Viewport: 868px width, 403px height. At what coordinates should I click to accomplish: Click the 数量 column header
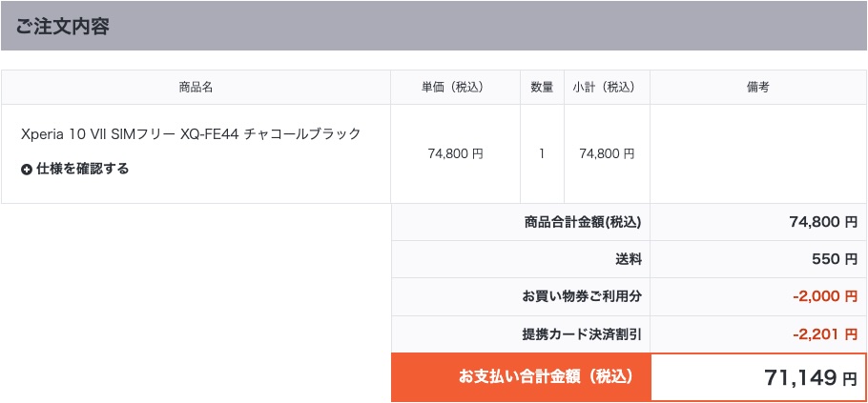point(542,87)
